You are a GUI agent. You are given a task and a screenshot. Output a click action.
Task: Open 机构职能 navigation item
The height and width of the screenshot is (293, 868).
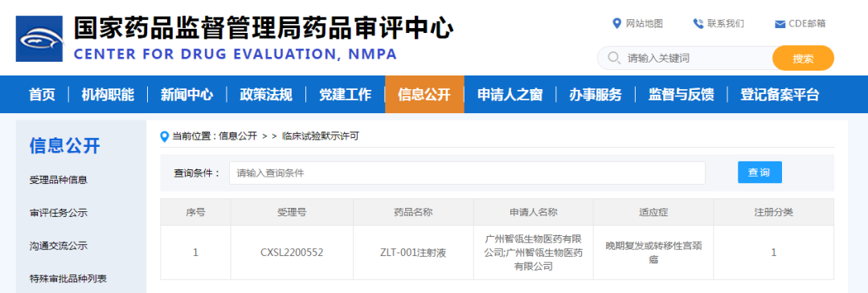(108, 95)
